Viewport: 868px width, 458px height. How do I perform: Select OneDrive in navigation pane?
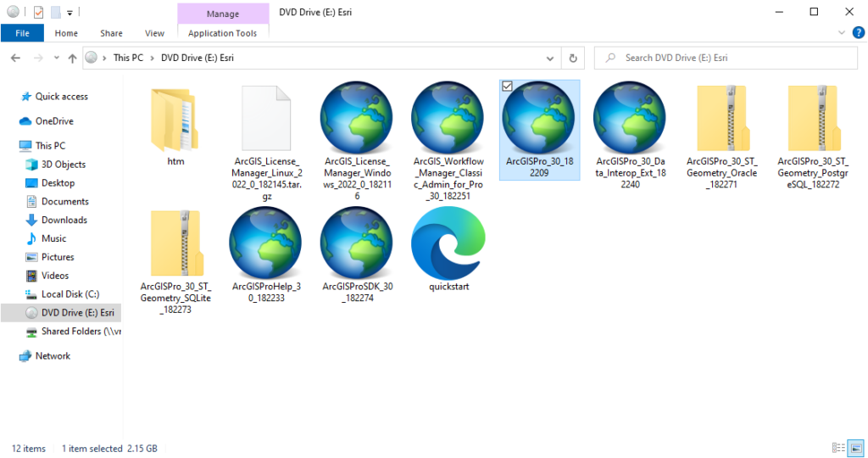54,120
